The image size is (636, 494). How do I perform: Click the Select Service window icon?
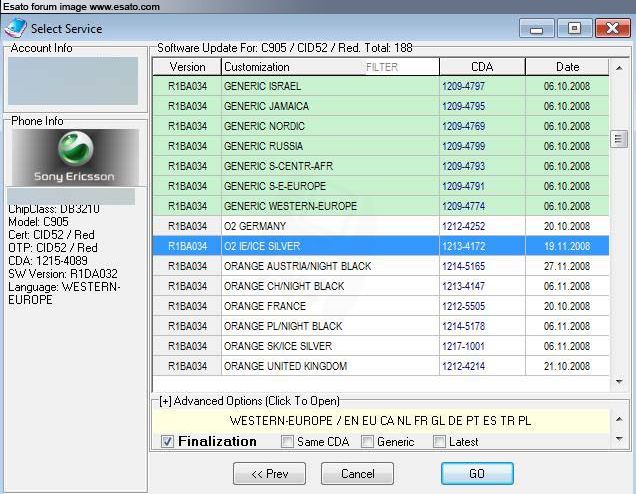[x=15, y=28]
